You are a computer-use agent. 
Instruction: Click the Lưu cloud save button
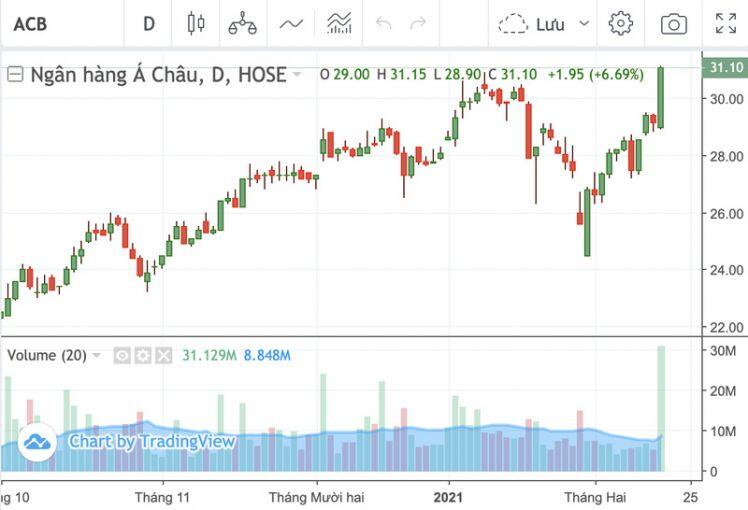(531, 24)
